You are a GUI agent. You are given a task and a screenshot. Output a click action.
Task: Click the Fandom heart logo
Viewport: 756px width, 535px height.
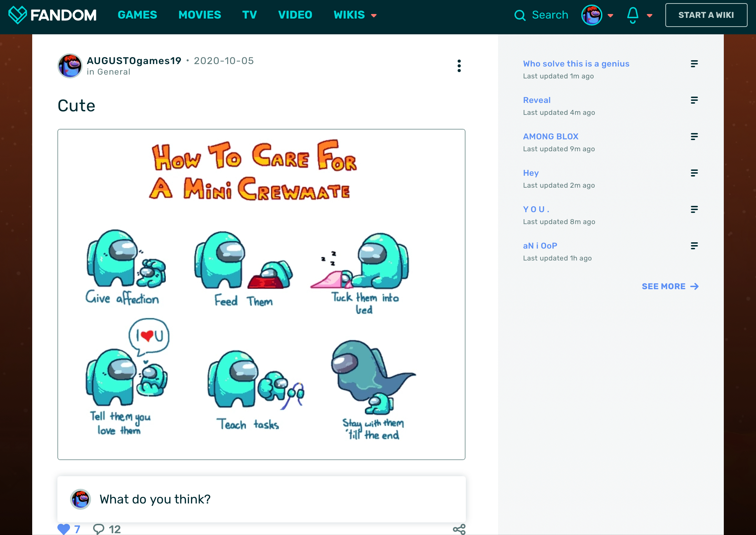(x=17, y=15)
